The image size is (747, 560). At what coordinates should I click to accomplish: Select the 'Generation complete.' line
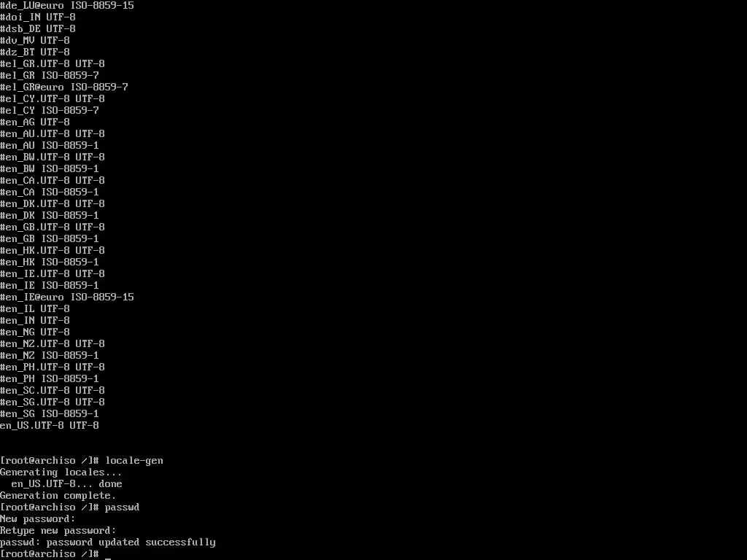[x=58, y=495]
